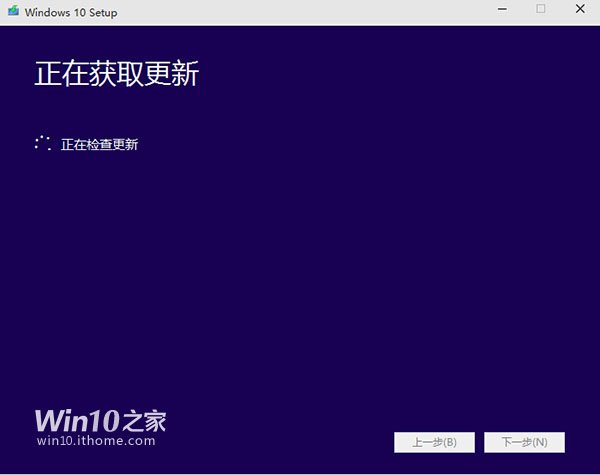Viewport: 600px width, 475px height.
Task: Click the disabled maximize button
Action: tap(541, 8)
